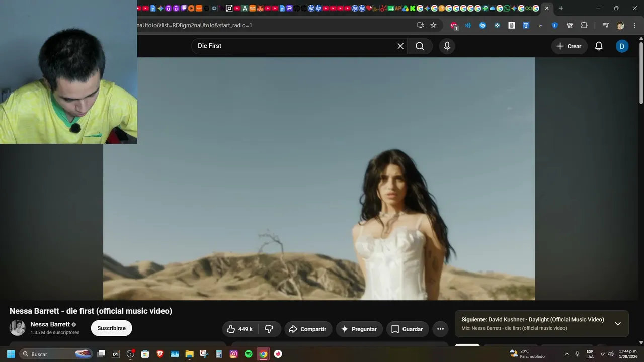Click the video player to pause playback
The image size is (644, 362).
click(x=319, y=178)
